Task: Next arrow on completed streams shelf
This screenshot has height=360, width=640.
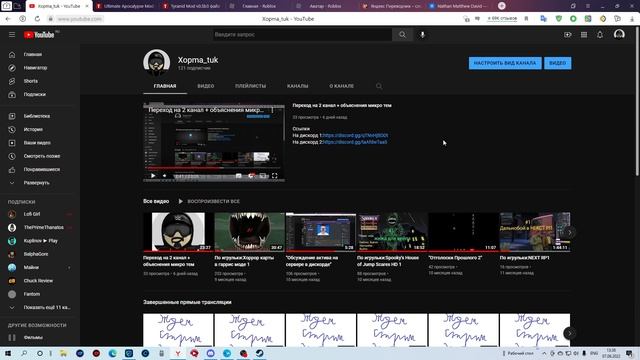Action: [570, 333]
